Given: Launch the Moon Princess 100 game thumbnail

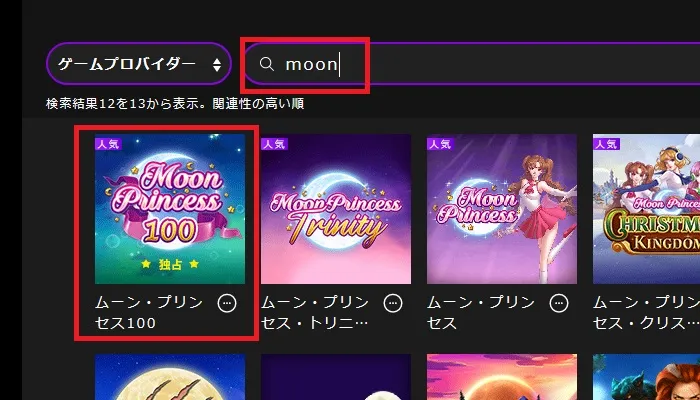Looking at the screenshot, I should pyautogui.click(x=170, y=209).
